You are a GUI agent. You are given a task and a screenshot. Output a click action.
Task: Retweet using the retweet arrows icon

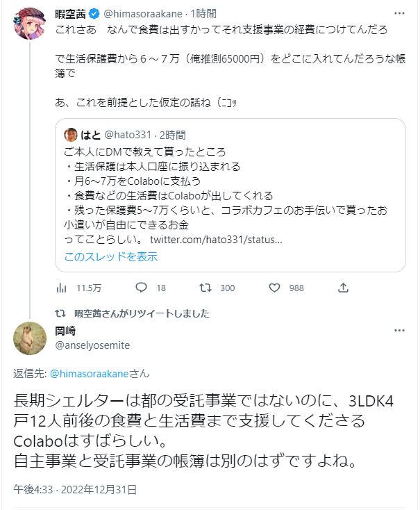206,288
